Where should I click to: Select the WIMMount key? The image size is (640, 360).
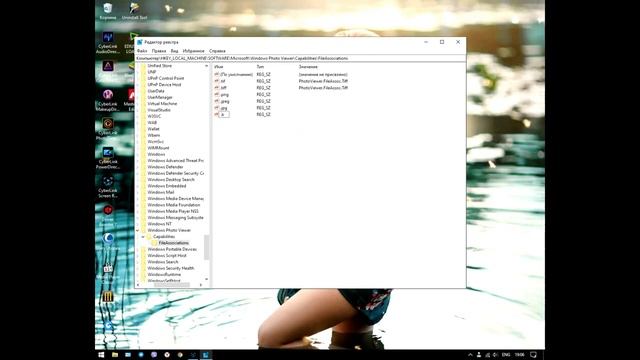coord(158,148)
